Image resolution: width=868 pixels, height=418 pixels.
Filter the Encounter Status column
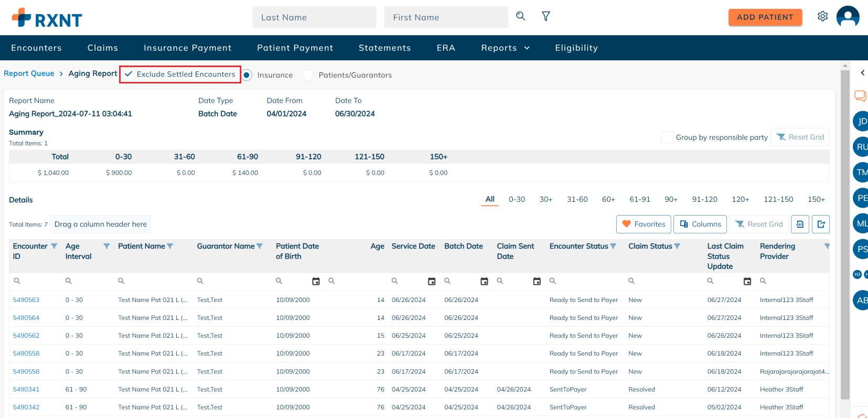point(613,246)
